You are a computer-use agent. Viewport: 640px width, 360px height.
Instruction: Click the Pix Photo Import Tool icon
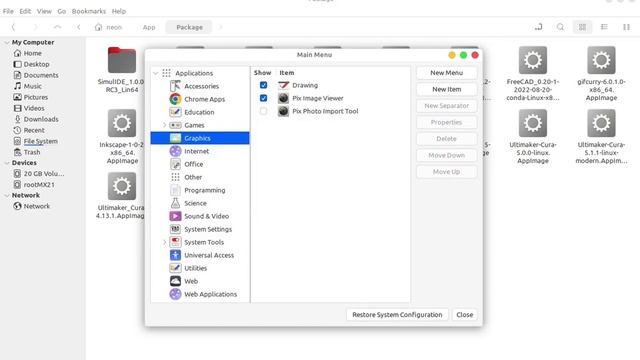pos(283,111)
